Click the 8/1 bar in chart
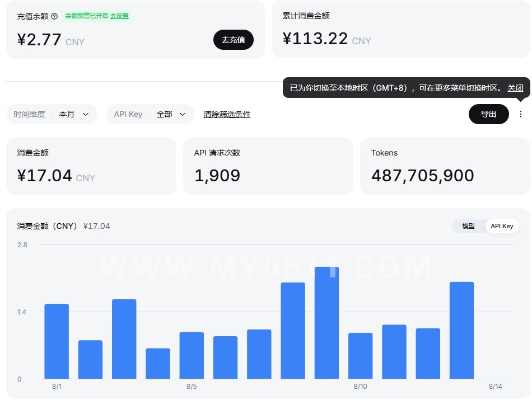 57,341
